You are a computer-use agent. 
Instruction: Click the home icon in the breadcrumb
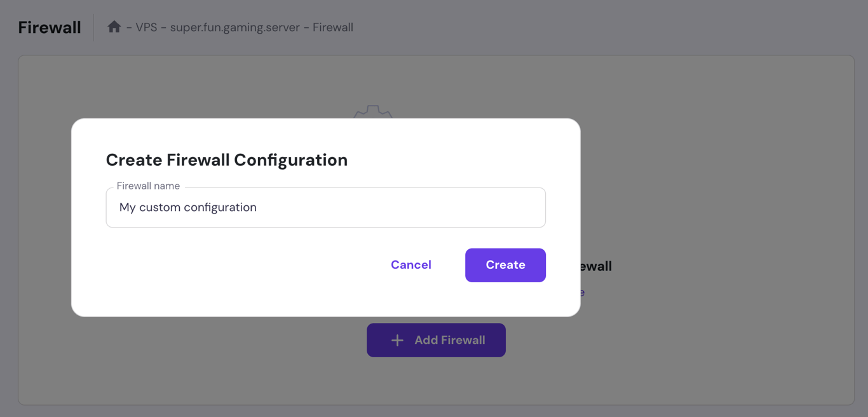pyautogui.click(x=114, y=27)
